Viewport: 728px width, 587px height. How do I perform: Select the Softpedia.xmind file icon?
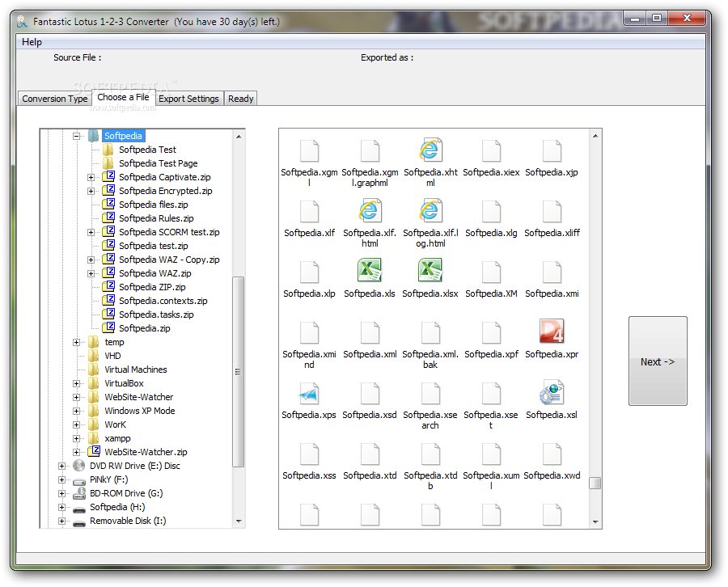pyautogui.click(x=309, y=332)
